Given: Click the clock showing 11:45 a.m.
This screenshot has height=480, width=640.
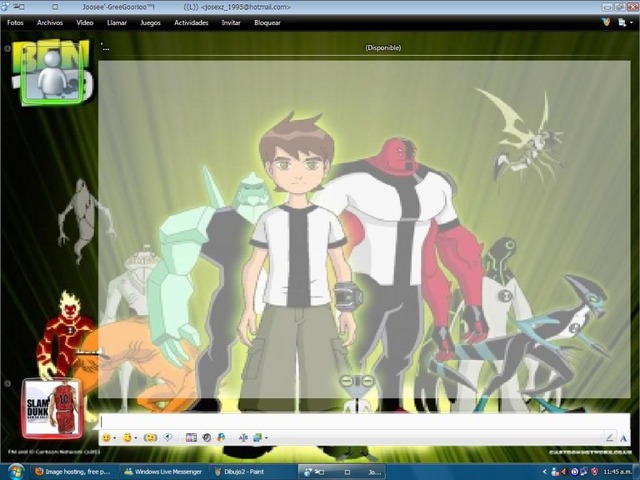Looking at the screenshot, I should (618, 472).
